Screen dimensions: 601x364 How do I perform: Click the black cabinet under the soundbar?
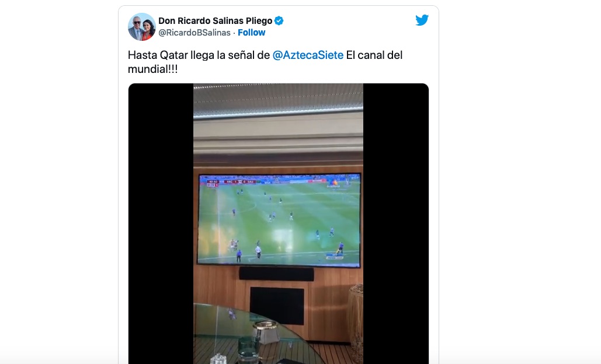pyautogui.click(x=277, y=306)
